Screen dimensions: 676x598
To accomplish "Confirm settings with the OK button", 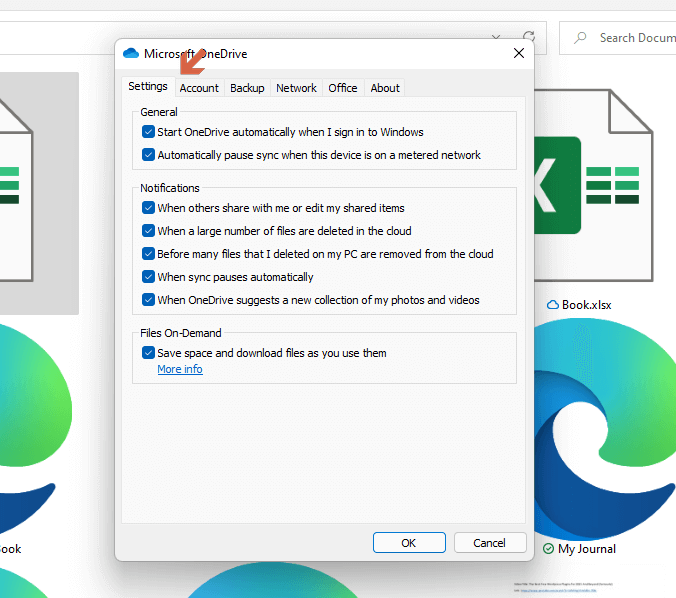I will [x=409, y=542].
